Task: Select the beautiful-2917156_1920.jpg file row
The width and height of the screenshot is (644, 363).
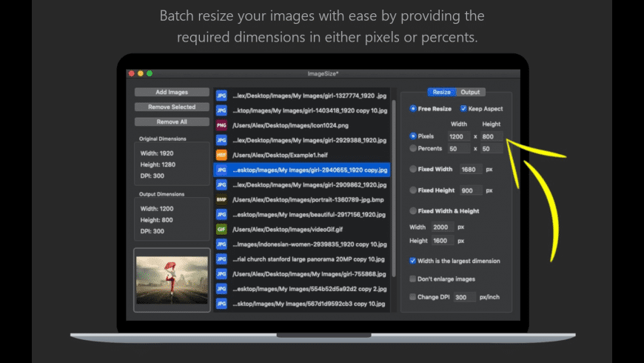Action: pyautogui.click(x=302, y=215)
